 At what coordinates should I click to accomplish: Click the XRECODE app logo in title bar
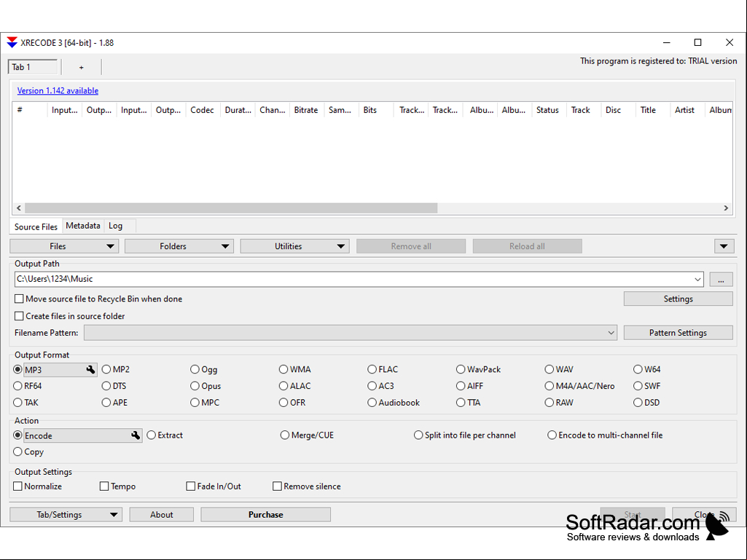12,42
